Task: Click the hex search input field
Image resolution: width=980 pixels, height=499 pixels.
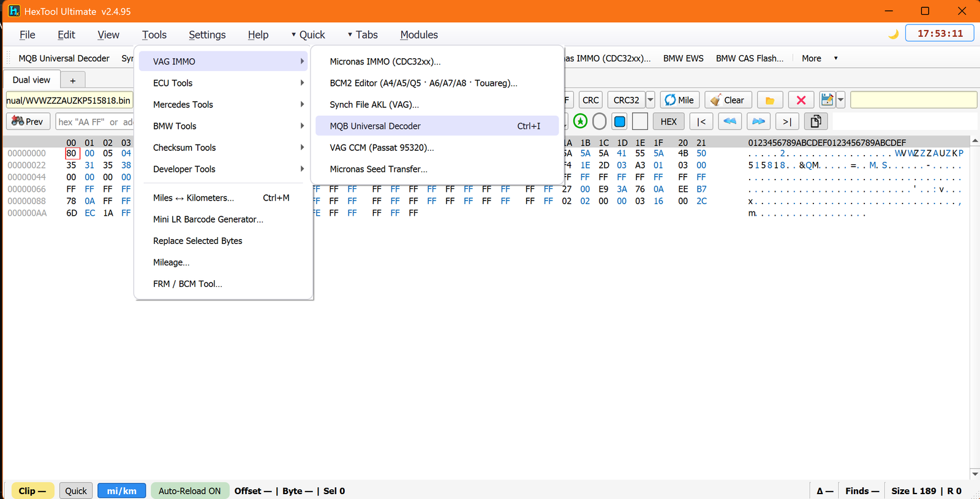Action: [x=94, y=121]
